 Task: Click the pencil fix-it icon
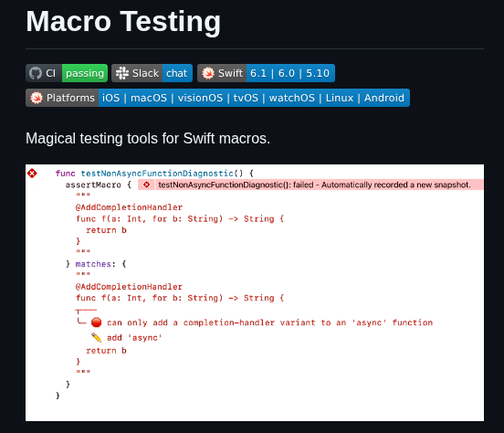96,337
